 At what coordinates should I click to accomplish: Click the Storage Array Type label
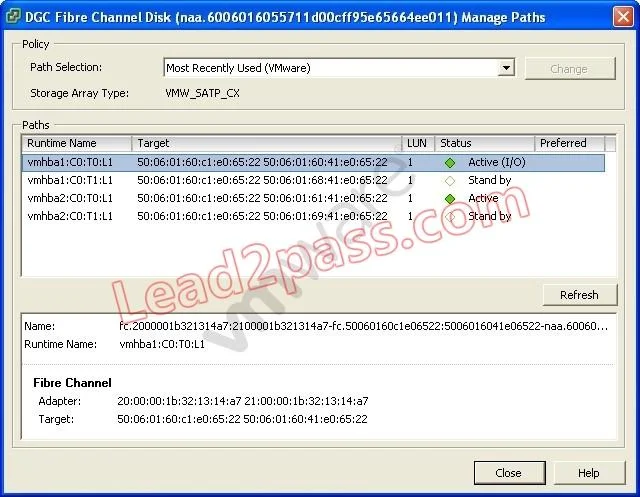tap(80, 93)
